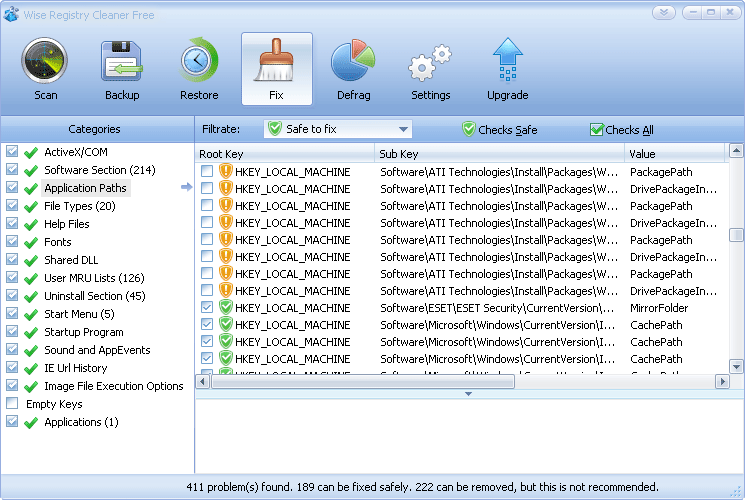Image resolution: width=745 pixels, height=500 pixels.
Task: Click green checkmark icon next to ActiveX/COM
Action: coord(31,153)
